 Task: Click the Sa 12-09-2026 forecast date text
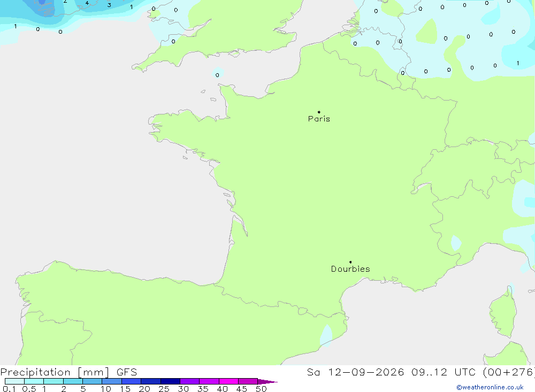tap(355, 372)
